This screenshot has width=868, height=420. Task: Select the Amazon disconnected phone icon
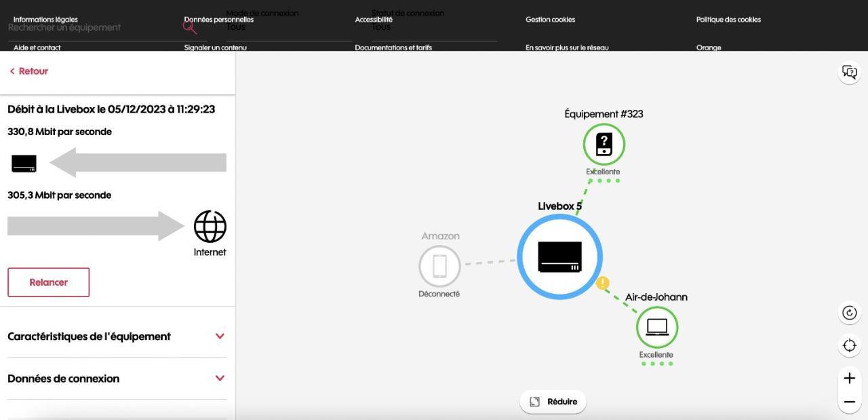click(439, 266)
